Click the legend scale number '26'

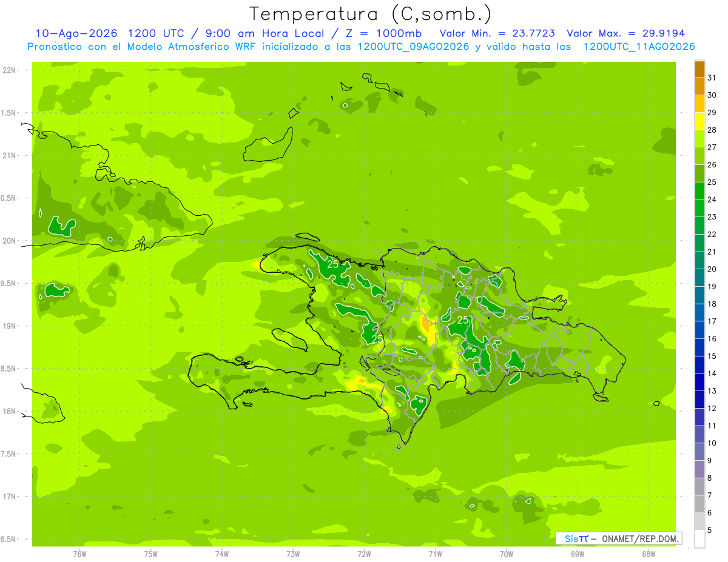click(x=712, y=164)
